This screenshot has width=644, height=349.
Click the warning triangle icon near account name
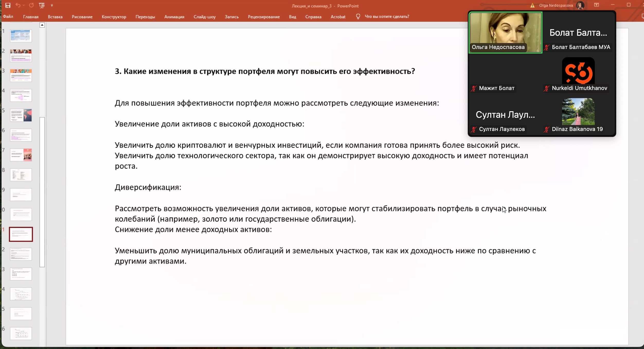coord(532,5)
